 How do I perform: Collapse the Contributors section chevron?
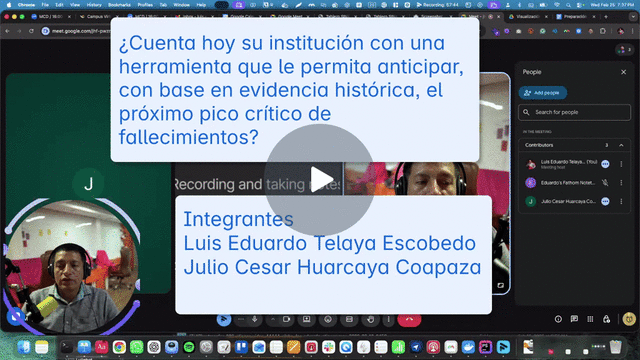[x=621, y=145]
